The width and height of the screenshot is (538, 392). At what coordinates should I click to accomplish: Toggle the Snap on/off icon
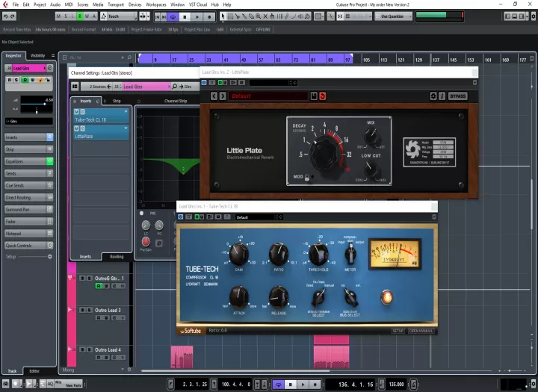[x=341, y=16]
